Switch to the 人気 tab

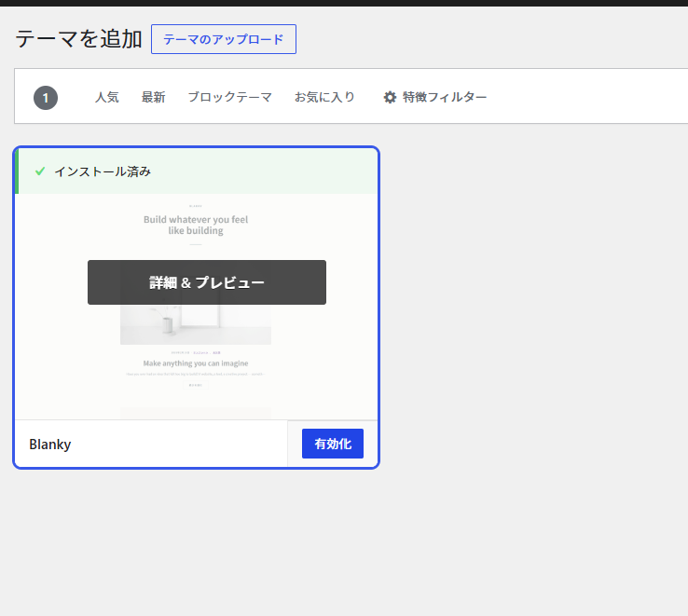(107, 97)
